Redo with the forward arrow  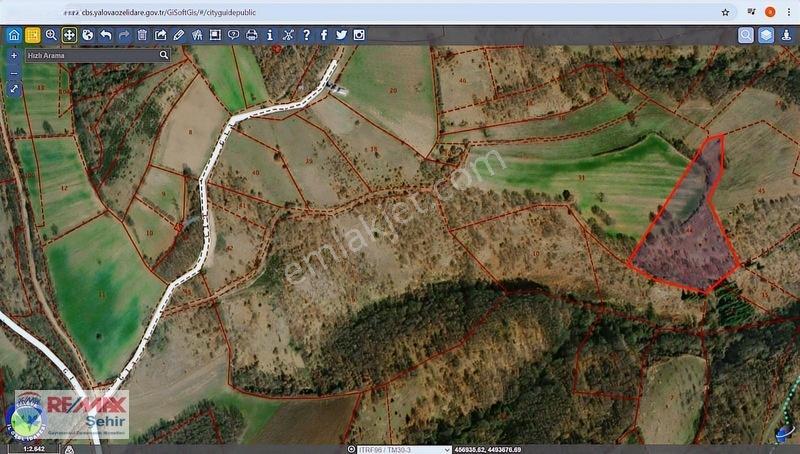pos(124,35)
